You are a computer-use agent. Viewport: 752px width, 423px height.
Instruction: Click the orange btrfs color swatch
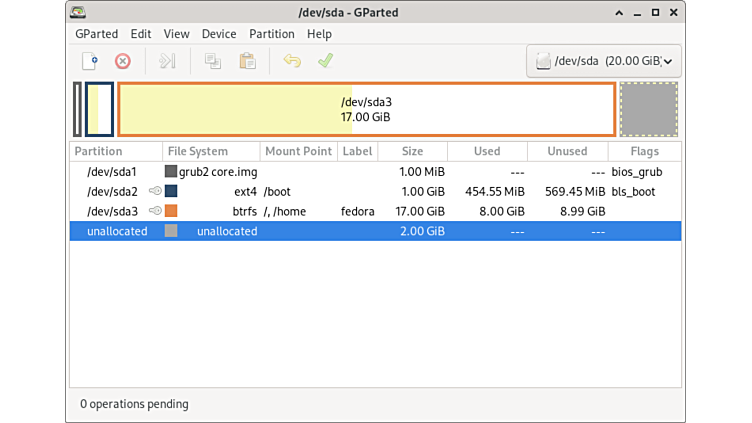[x=171, y=211]
